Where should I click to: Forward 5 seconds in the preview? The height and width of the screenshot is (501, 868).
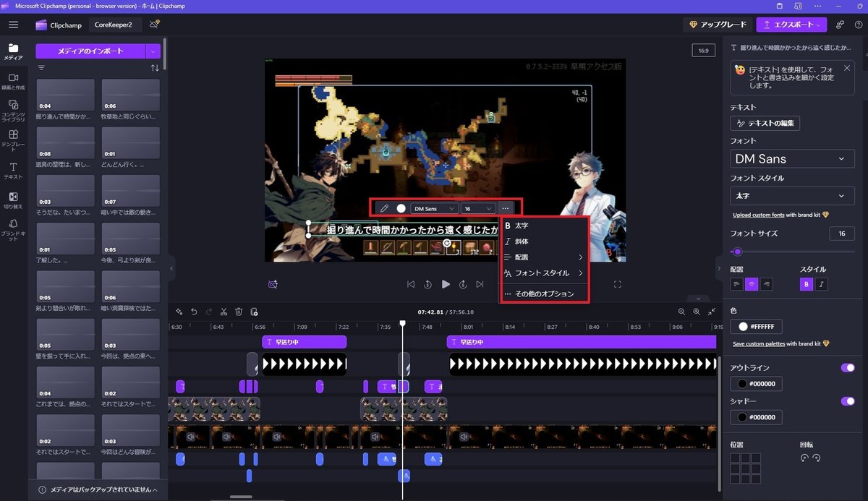tap(463, 285)
